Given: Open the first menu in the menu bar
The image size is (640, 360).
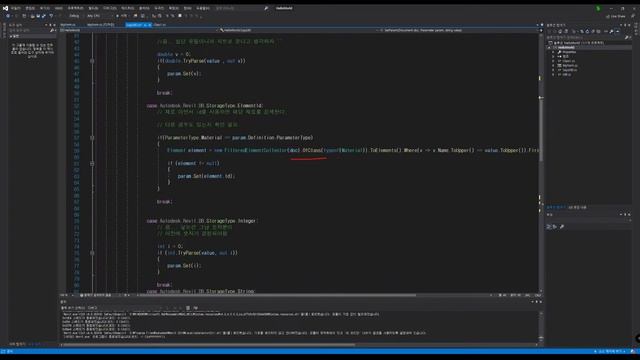Looking at the screenshot, I should pyautogui.click(x=16, y=8).
